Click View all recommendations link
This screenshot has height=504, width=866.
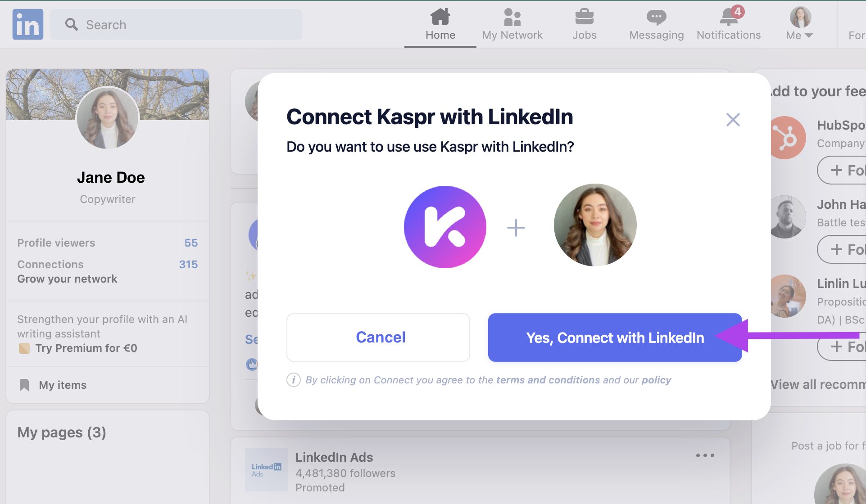(818, 384)
